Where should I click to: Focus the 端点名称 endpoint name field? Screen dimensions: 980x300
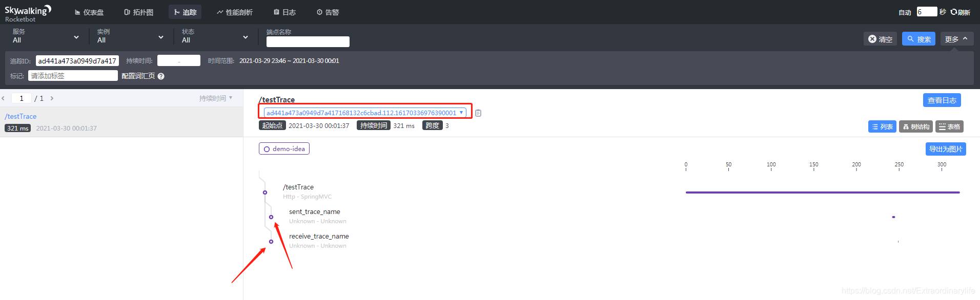[308, 42]
